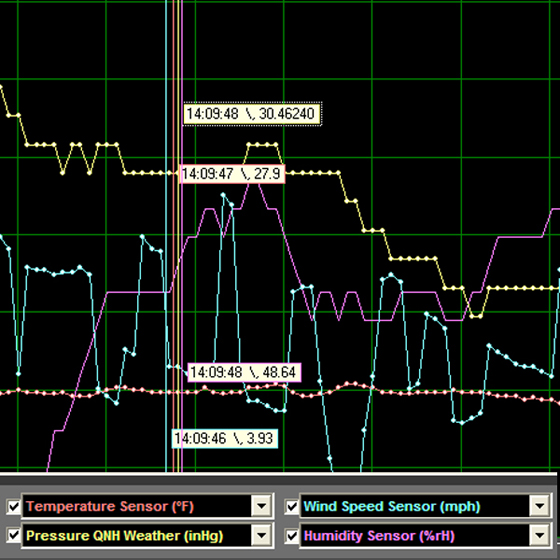
Task: Click the 3.93 wind speed value tooltip
Action: [x=225, y=438]
